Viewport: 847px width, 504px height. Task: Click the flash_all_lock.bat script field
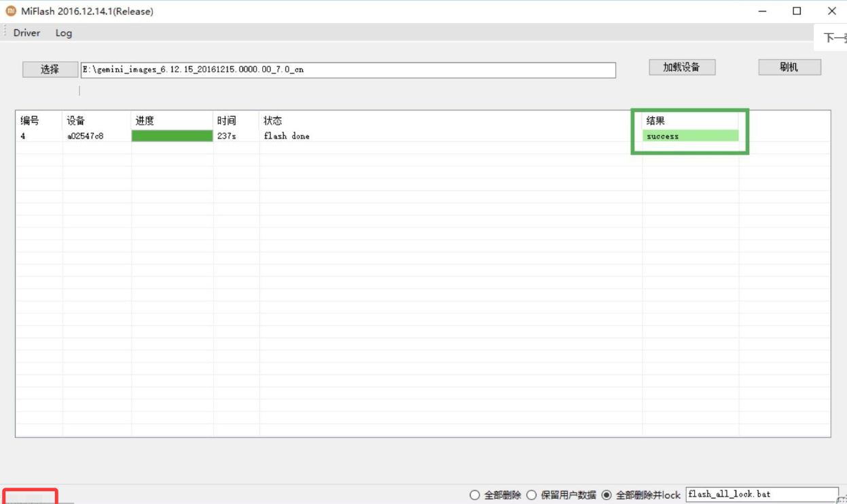pos(762,494)
